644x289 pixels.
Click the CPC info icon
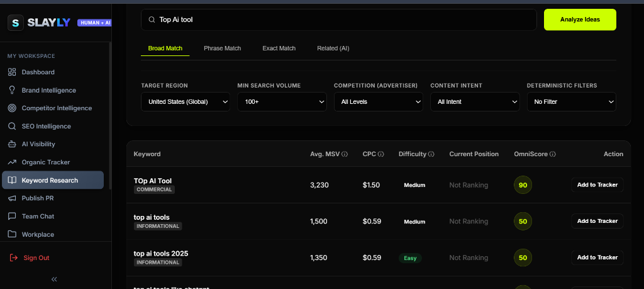[380, 154]
